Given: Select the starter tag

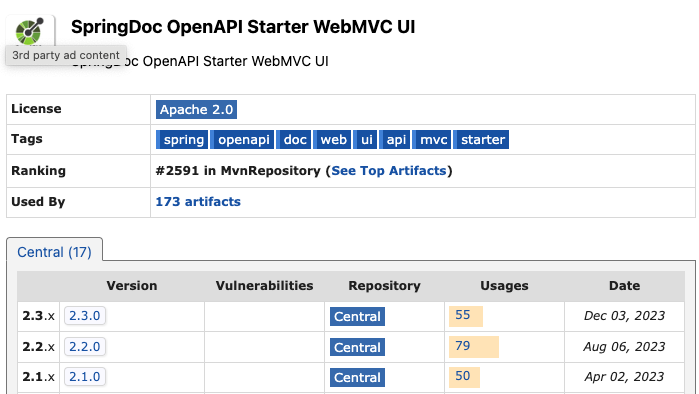Looking at the screenshot, I should coord(481,140).
